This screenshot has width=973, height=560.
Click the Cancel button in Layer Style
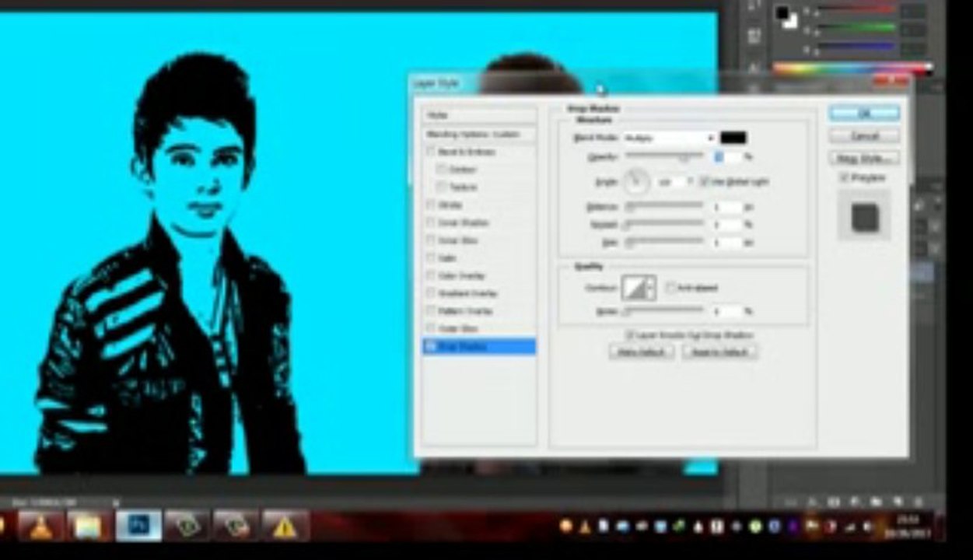click(x=864, y=136)
